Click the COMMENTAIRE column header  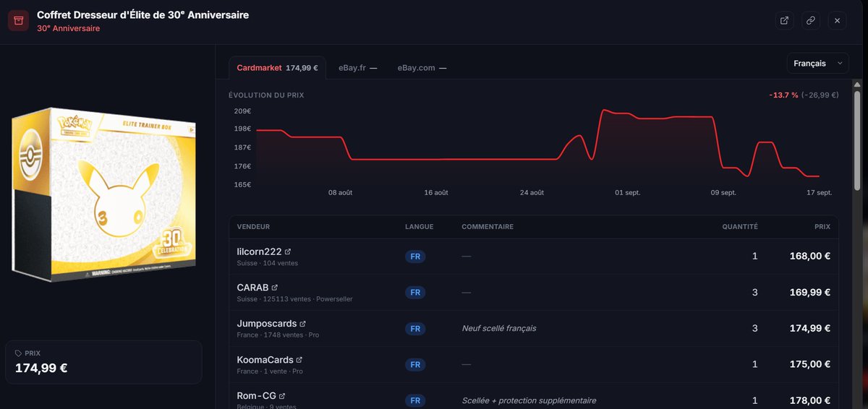pos(488,227)
